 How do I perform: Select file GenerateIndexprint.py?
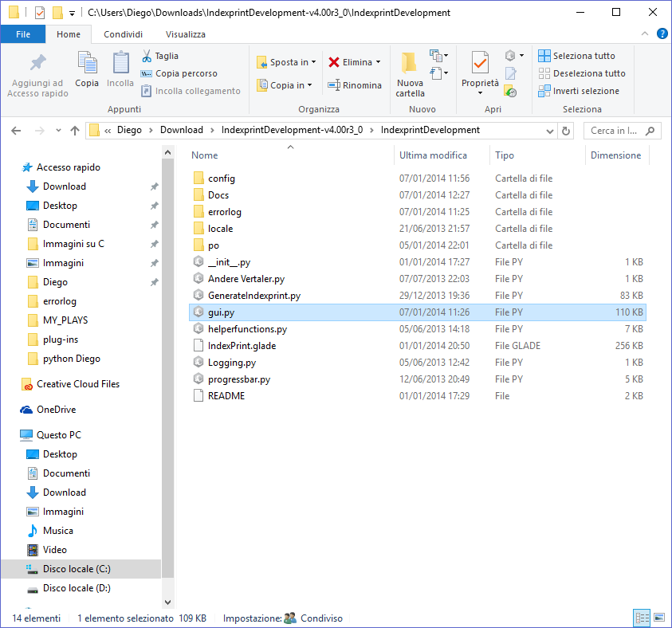point(418,296)
